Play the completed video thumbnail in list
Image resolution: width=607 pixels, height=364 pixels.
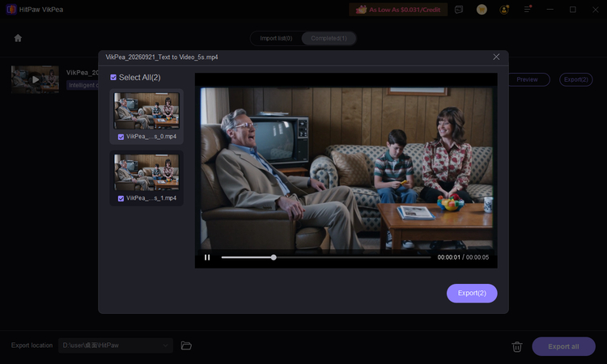pyautogui.click(x=36, y=79)
